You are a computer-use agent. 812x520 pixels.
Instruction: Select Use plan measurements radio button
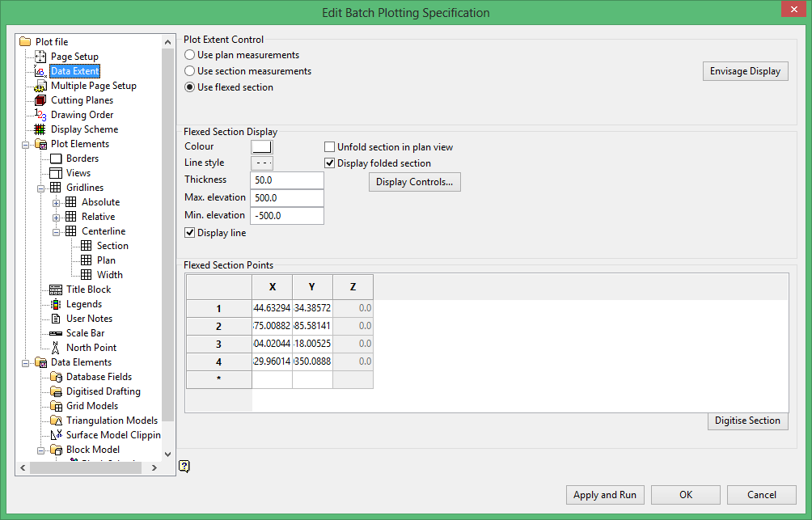coord(189,55)
